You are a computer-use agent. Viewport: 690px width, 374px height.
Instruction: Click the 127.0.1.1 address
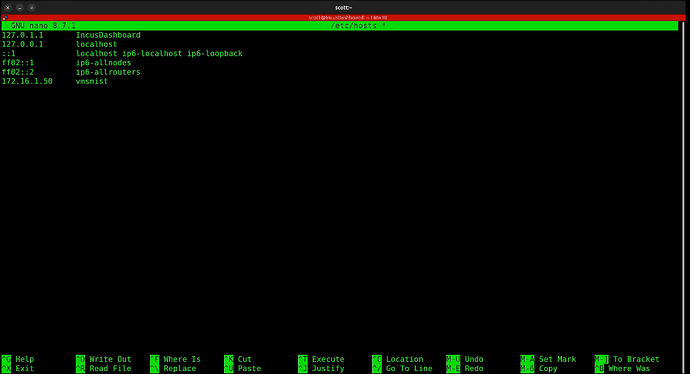coord(22,35)
